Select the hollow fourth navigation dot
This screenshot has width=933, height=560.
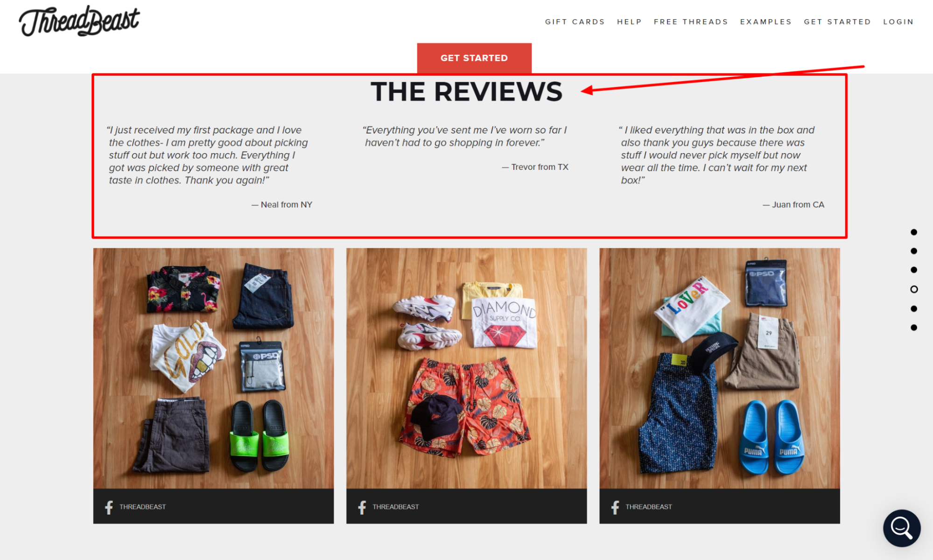pyautogui.click(x=914, y=289)
